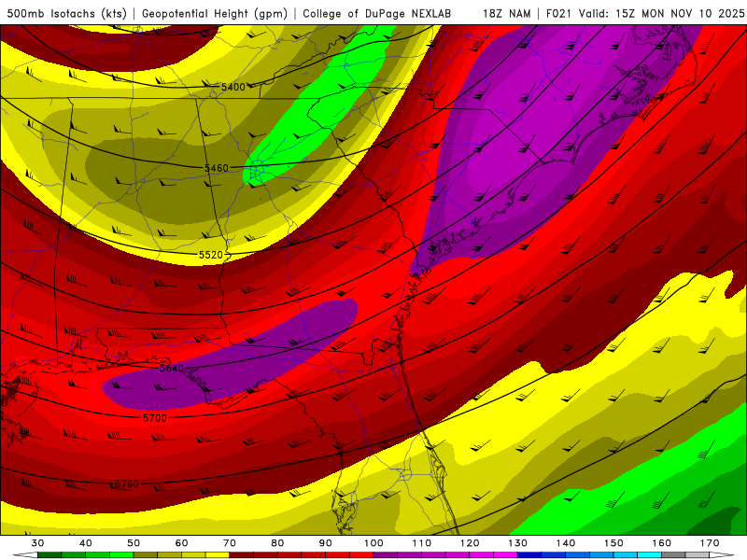The height and width of the screenshot is (560, 747).
Task: Click the 40 value on the color scale
Action: point(86,543)
